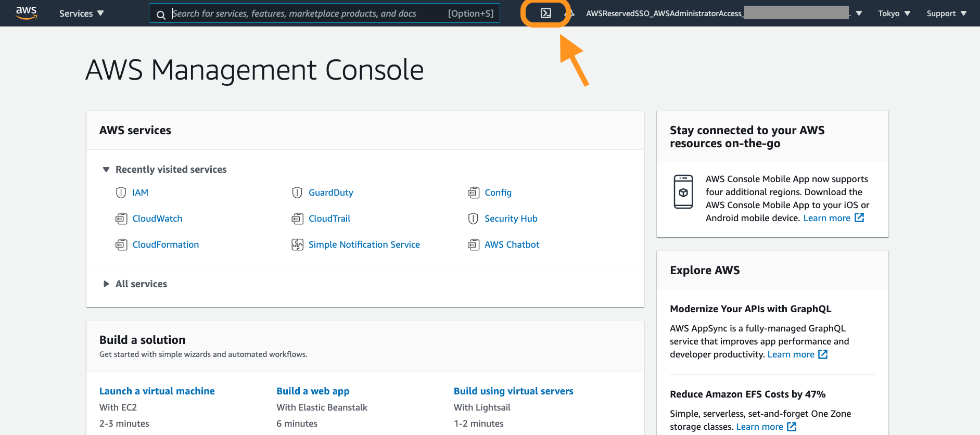Viewport: 980px width, 435px height.
Task: Open AWS CloudShell terminal icon
Action: [x=545, y=13]
